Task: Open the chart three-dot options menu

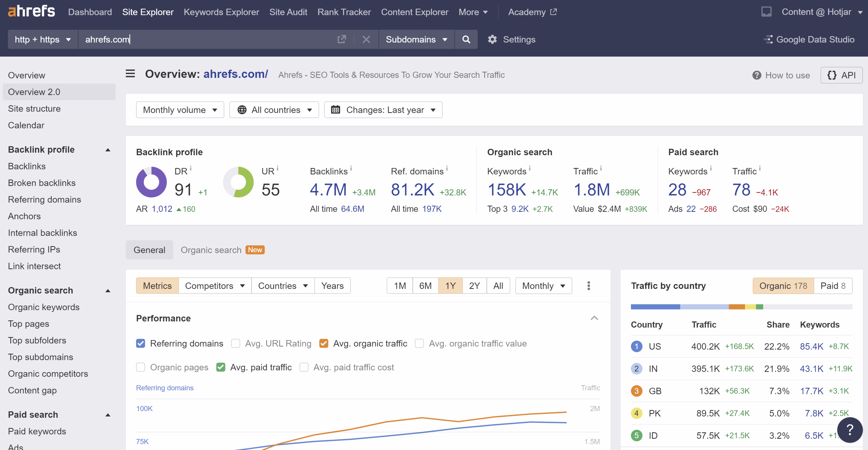Action: [x=588, y=286]
